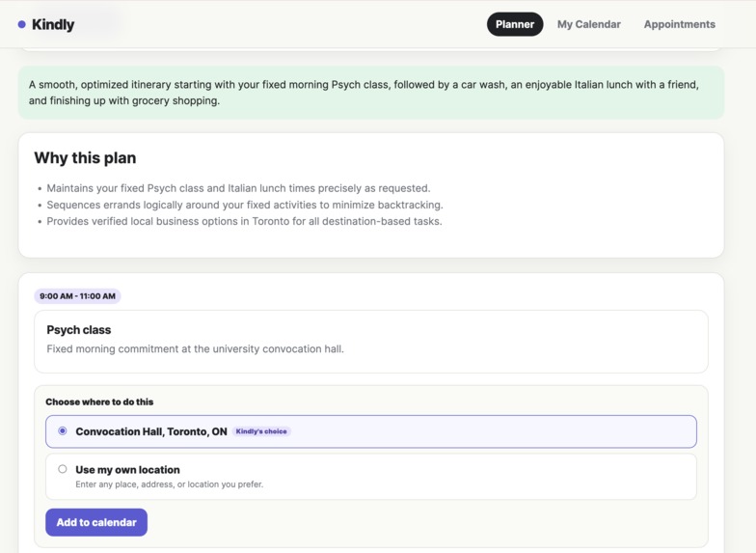Click the Fixed morning commitment description text
The height and width of the screenshot is (553, 756).
point(195,348)
